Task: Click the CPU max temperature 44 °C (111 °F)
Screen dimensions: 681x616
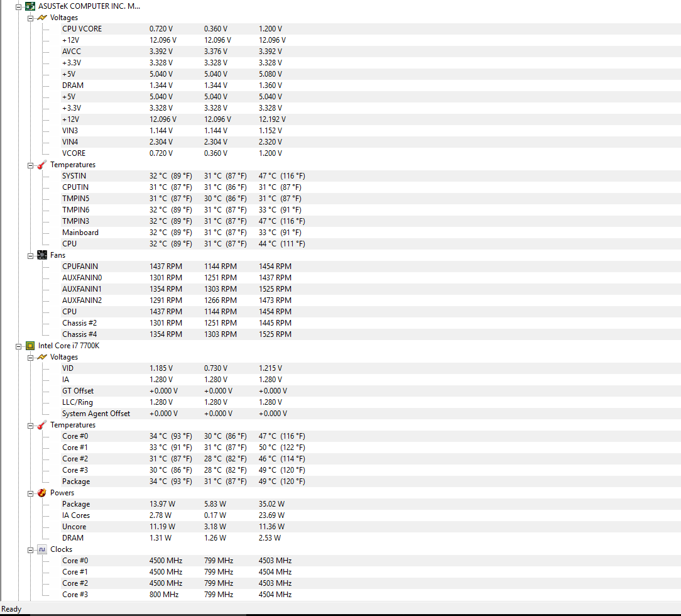Action: click(x=282, y=244)
